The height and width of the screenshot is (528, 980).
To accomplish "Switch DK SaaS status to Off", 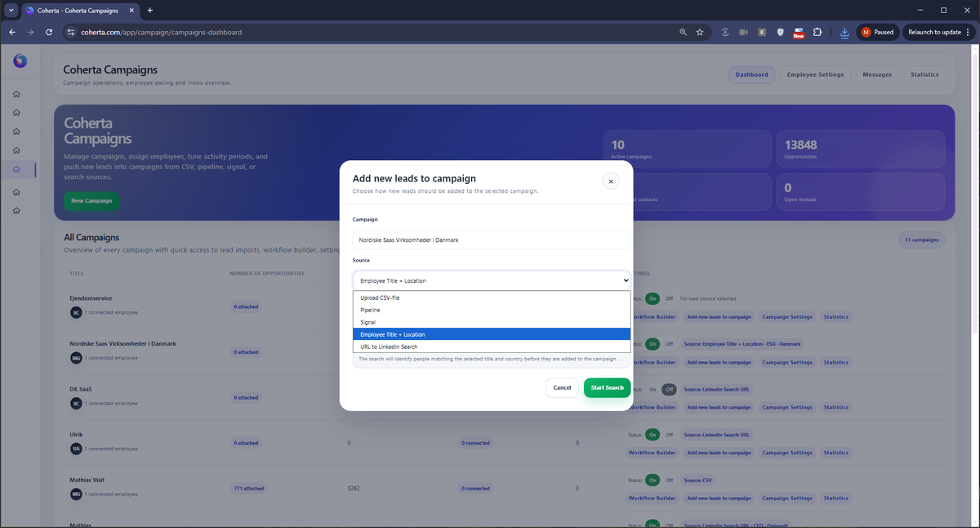I will [x=669, y=389].
